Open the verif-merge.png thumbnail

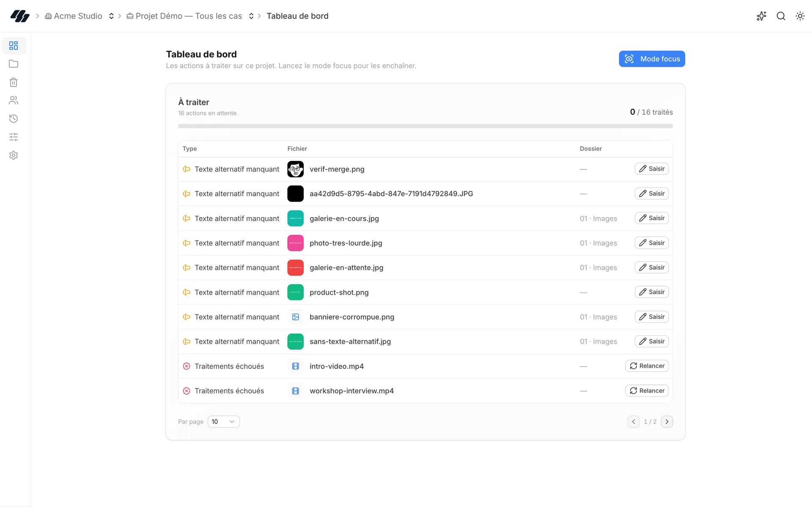(x=296, y=169)
